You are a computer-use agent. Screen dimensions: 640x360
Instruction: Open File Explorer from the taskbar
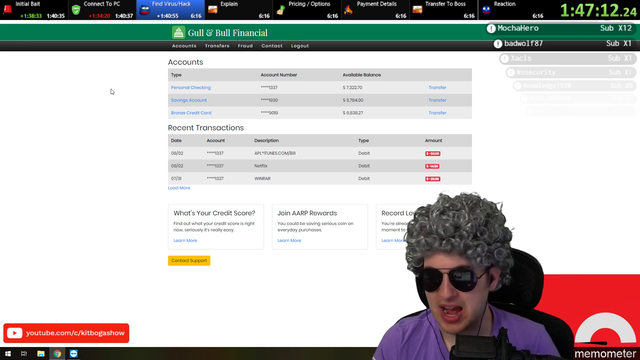pos(40,353)
